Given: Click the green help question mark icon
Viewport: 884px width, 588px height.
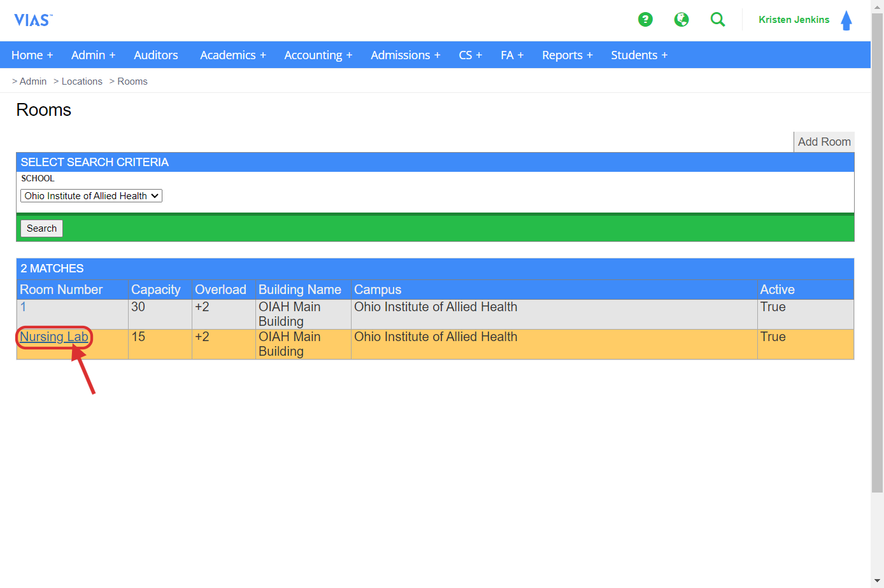Looking at the screenshot, I should point(645,20).
